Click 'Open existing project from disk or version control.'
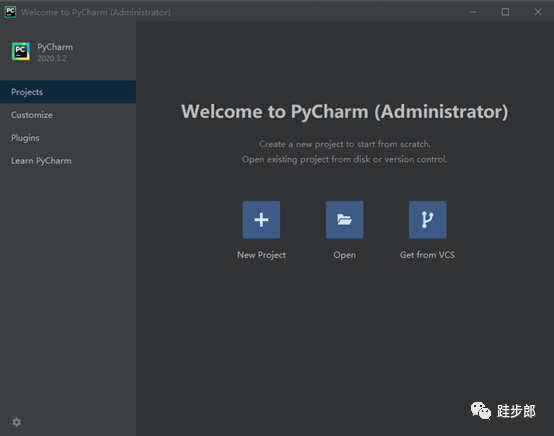The width and height of the screenshot is (554, 436). [x=344, y=159]
